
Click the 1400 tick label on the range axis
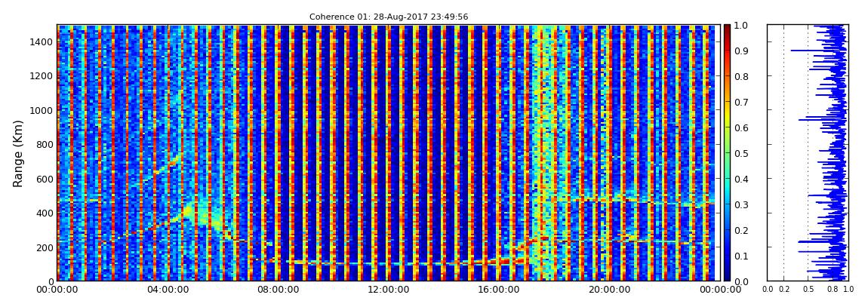point(42,41)
